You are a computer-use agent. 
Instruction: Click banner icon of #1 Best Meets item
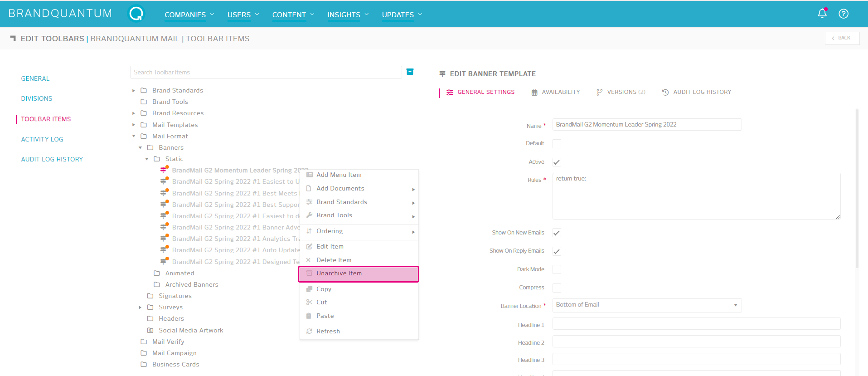[164, 193]
